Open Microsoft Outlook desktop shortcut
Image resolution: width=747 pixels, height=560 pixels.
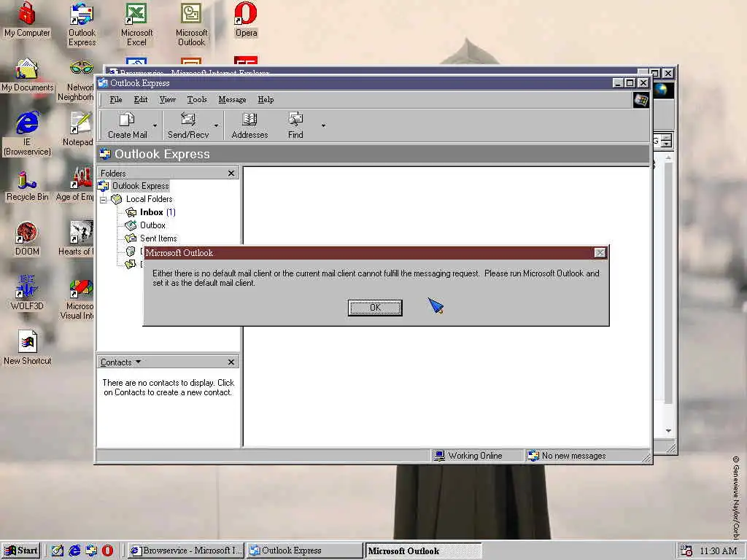tap(192, 25)
